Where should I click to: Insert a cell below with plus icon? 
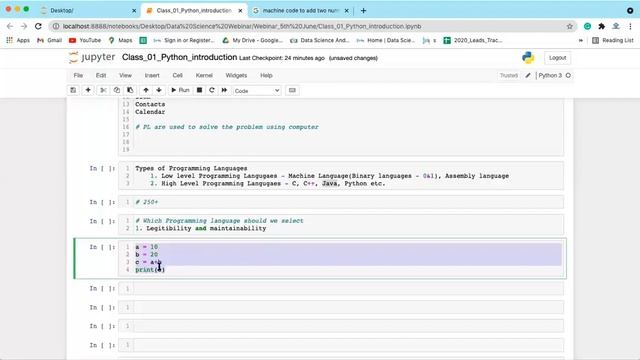[88, 90]
